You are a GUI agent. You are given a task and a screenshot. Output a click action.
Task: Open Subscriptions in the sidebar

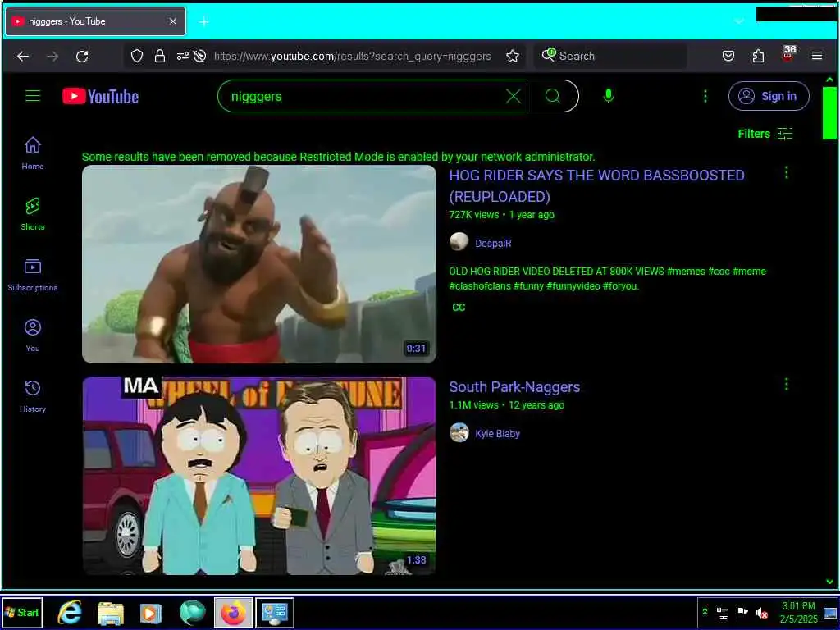point(33,275)
